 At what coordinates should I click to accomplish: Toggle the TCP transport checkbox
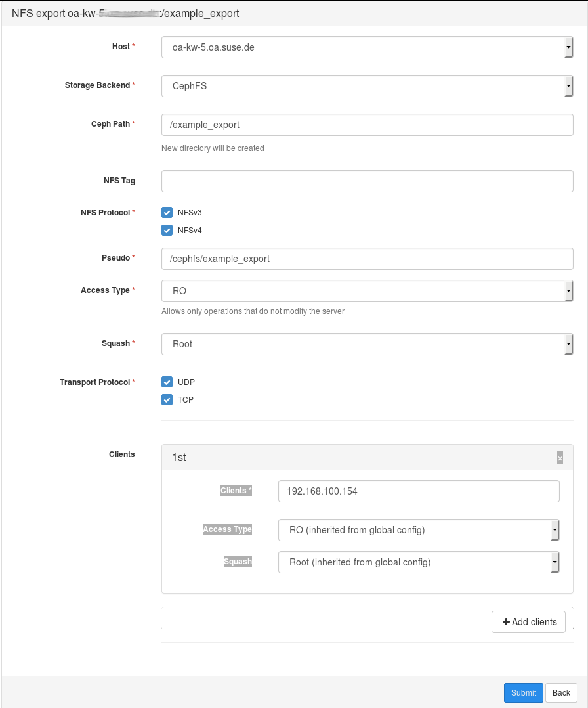167,400
